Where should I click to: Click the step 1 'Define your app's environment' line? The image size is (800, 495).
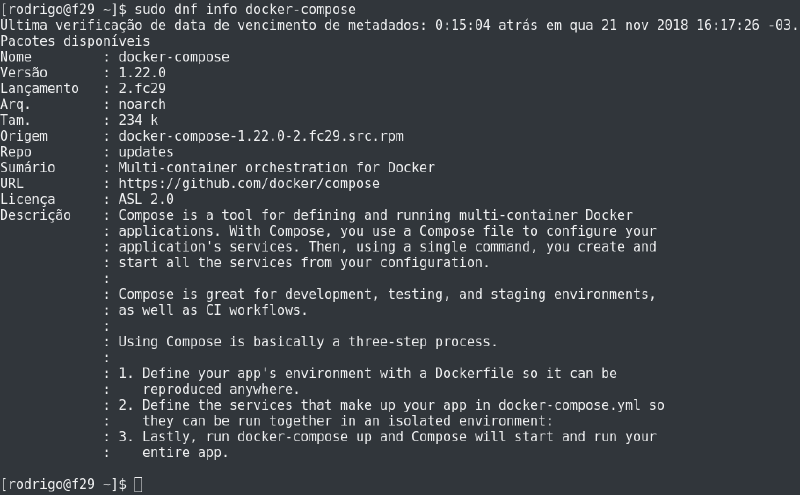[x=368, y=373]
